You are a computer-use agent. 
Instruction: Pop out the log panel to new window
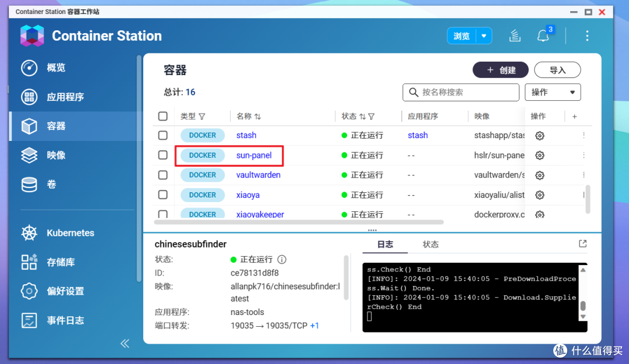pyautogui.click(x=582, y=243)
